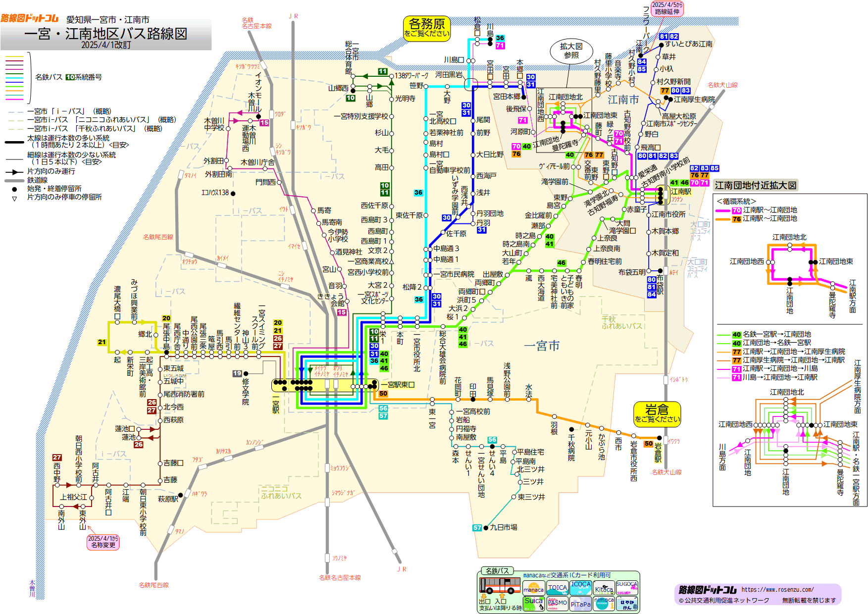The image size is (868, 614).
Task: Click the orange arrow above 入口
Action: [x=501, y=596]
